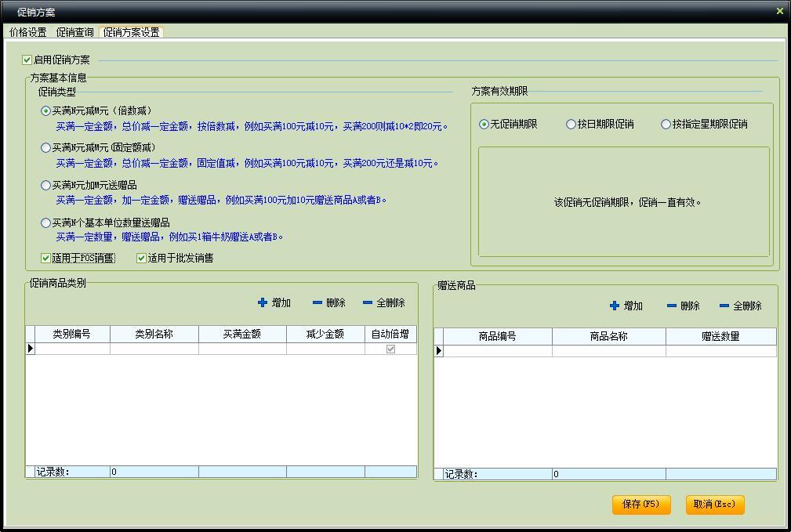
Task: Click 记录数 label under 促销商品类别 table
Action: click(x=53, y=472)
